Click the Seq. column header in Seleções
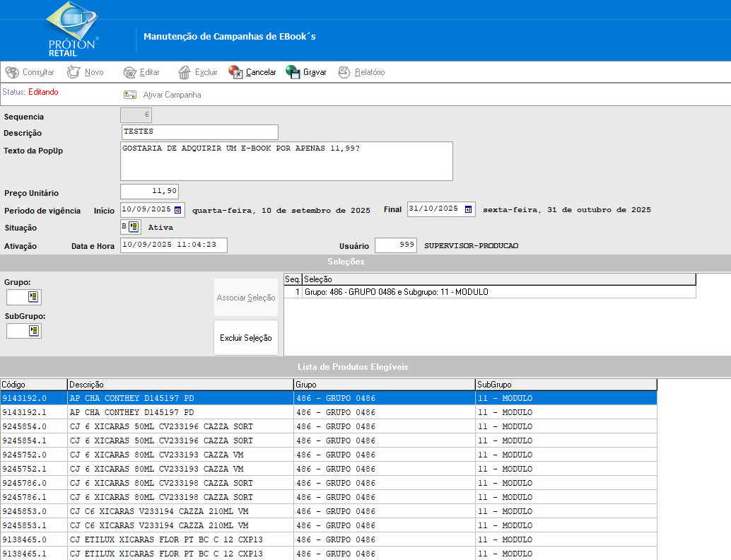The width and height of the screenshot is (731, 560). [293, 279]
